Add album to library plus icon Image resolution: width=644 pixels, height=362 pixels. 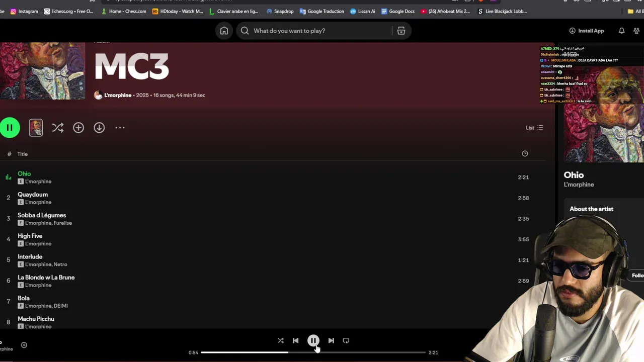point(78,128)
